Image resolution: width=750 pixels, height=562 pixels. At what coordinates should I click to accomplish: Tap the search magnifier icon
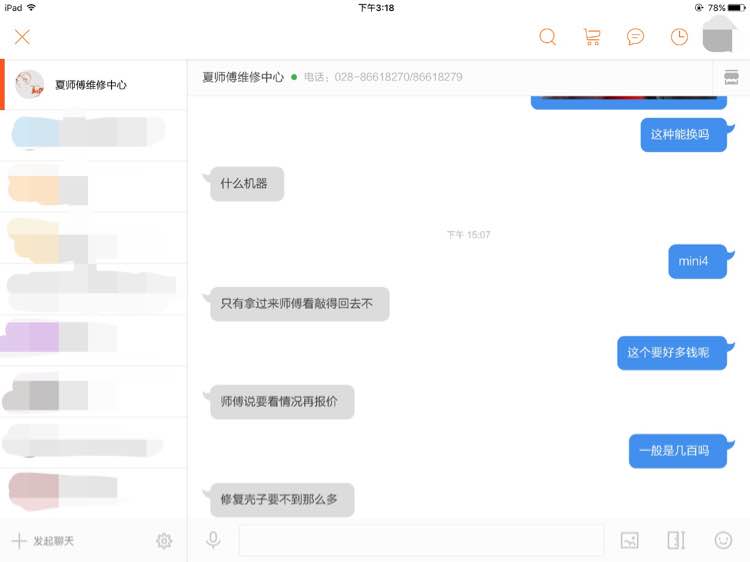[548, 37]
